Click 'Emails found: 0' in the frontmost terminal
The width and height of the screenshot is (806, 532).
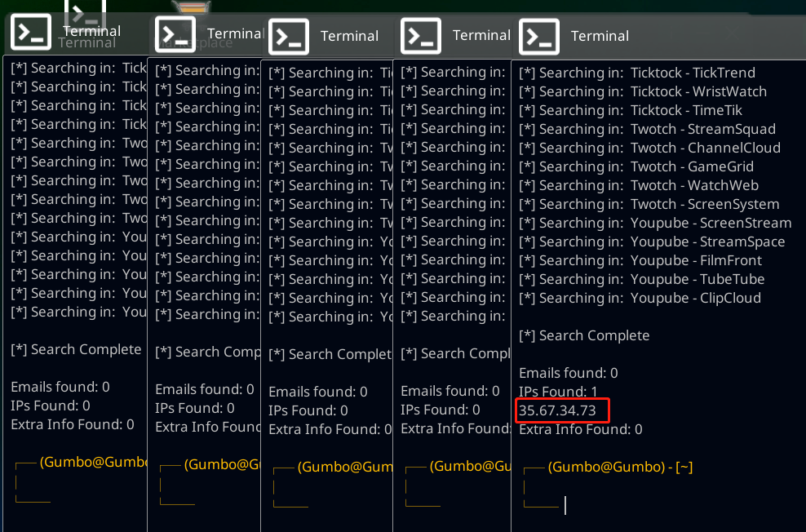[x=568, y=373]
